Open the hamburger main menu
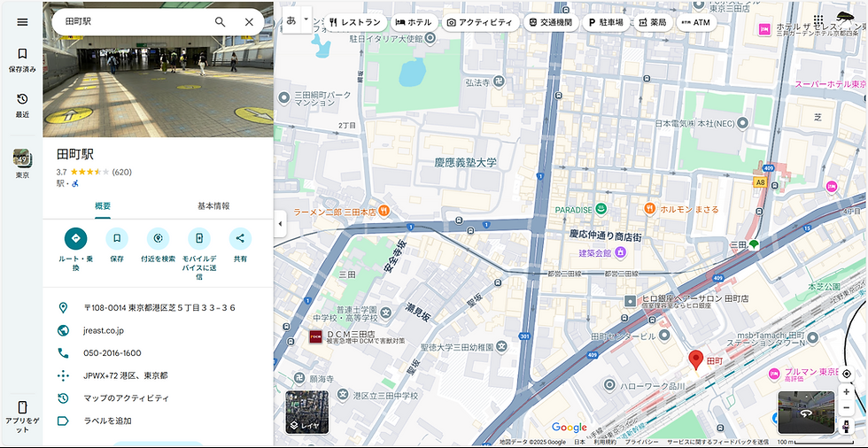This screenshot has width=868, height=448. [22, 22]
